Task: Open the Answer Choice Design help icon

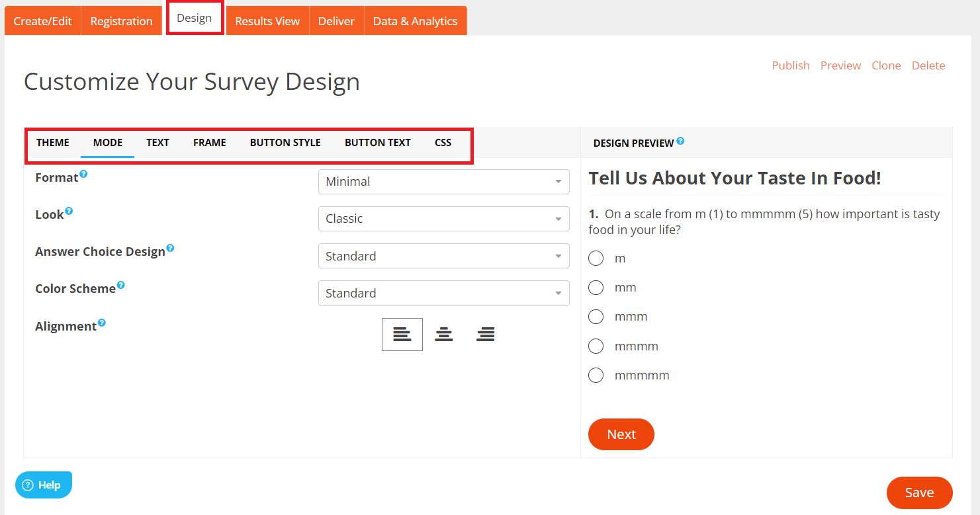Action: [x=171, y=247]
